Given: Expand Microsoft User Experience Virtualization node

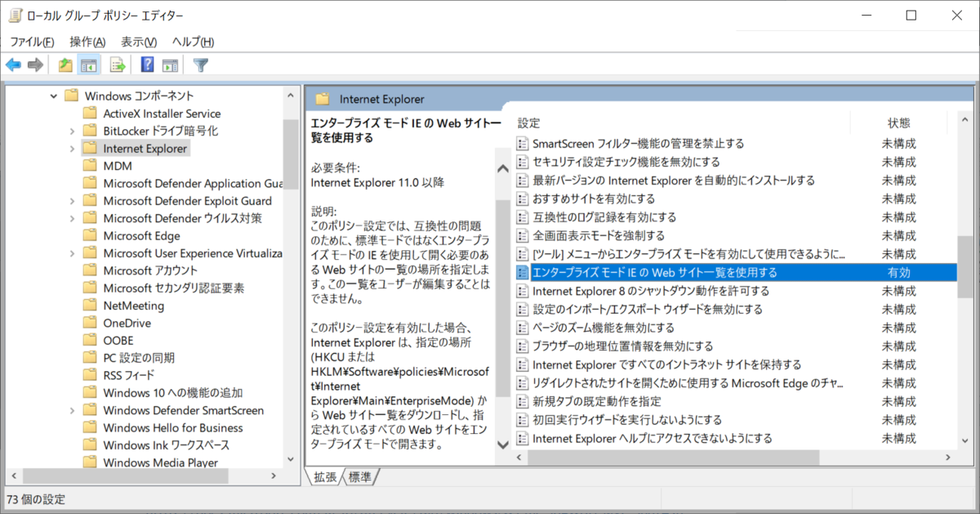Looking at the screenshot, I should click(72, 253).
